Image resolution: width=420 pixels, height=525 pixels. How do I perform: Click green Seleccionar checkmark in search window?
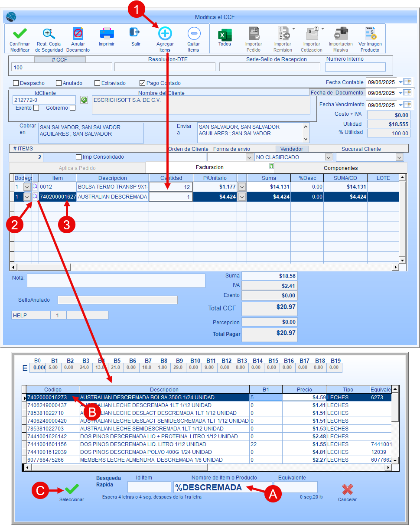pos(72,489)
